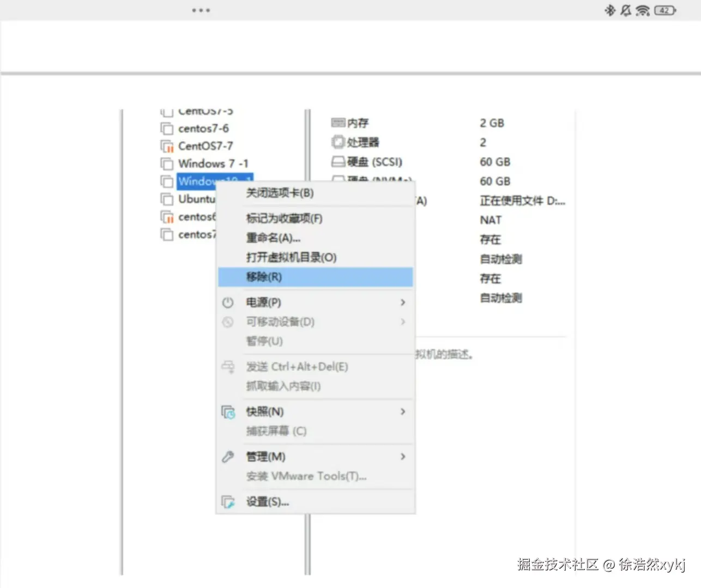Click the Ubuntu VM icon in list
The height and width of the screenshot is (588, 701).
pyautogui.click(x=167, y=199)
